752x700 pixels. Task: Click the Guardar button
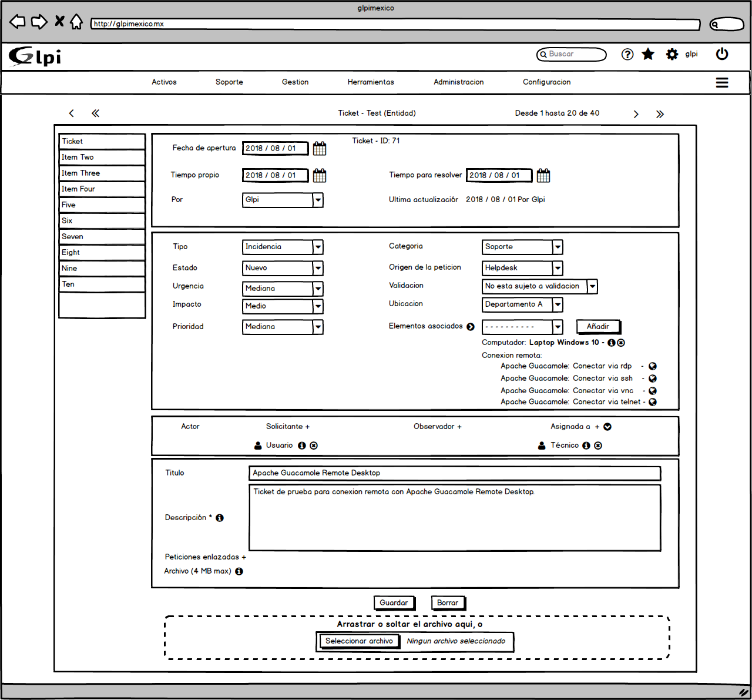click(x=394, y=603)
